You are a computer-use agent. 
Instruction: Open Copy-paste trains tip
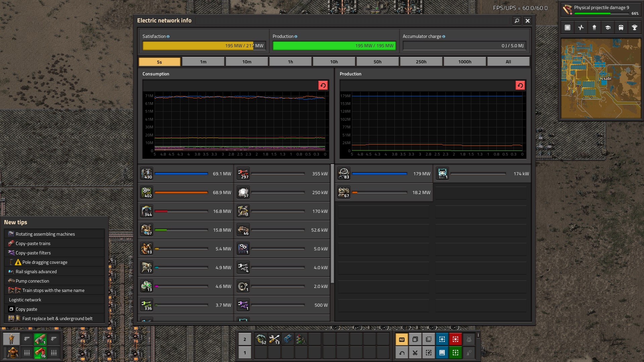point(54,243)
